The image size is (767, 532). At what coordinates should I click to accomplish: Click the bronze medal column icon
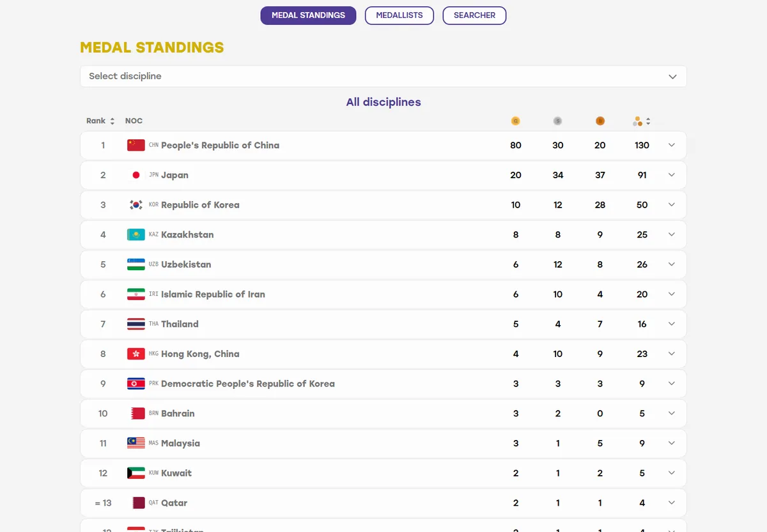tap(600, 121)
